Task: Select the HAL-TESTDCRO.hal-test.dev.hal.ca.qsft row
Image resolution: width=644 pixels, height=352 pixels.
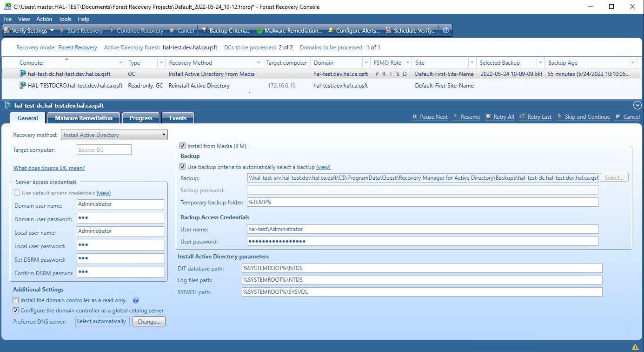Action: click(322, 86)
